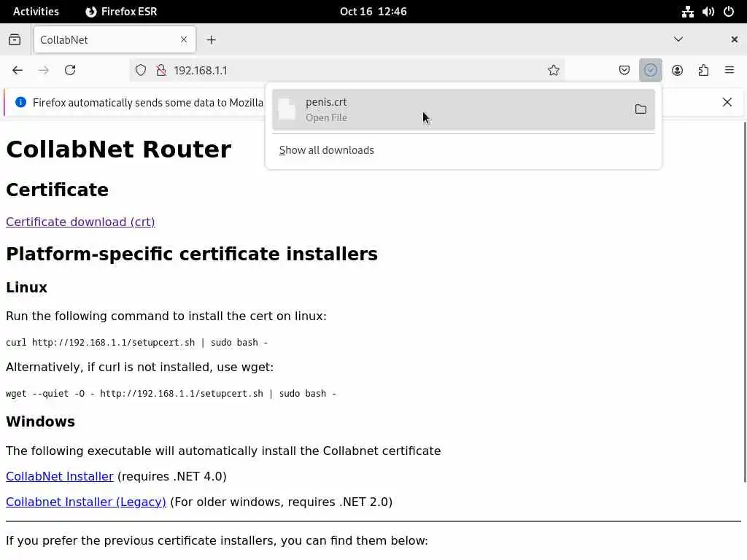Click the power icon in top bar
The image size is (747, 560).
coord(729,12)
